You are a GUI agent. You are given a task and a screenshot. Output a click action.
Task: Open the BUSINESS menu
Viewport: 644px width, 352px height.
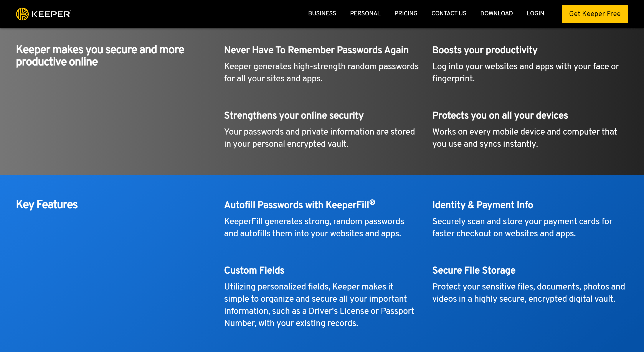coord(322,13)
